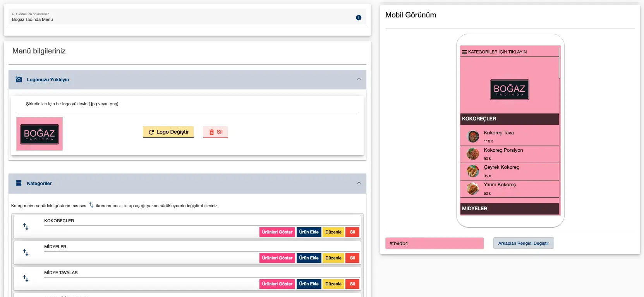Screen dimensions: 644x297
Task: Click Arkaplan Rengini Değiştir button
Action: pyautogui.click(x=524, y=243)
